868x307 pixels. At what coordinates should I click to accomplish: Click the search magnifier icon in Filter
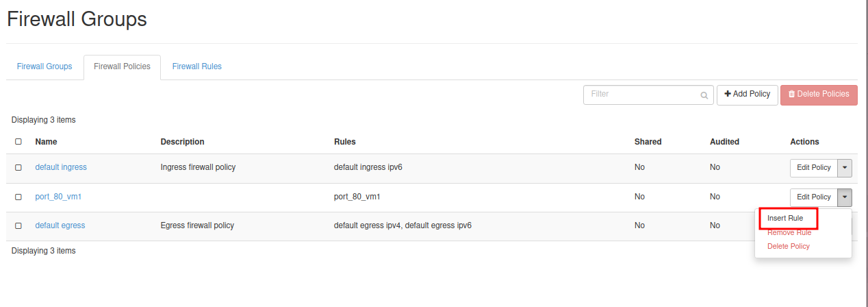[x=704, y=95]
